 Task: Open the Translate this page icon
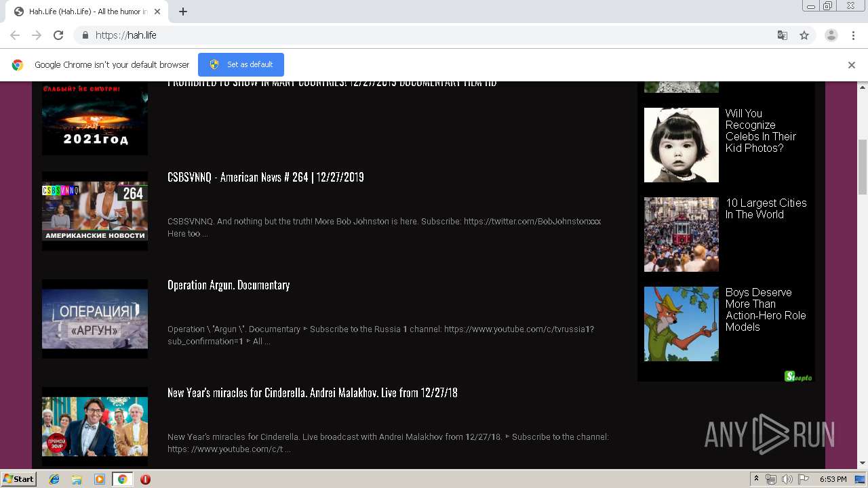click(x=782, y=35)
